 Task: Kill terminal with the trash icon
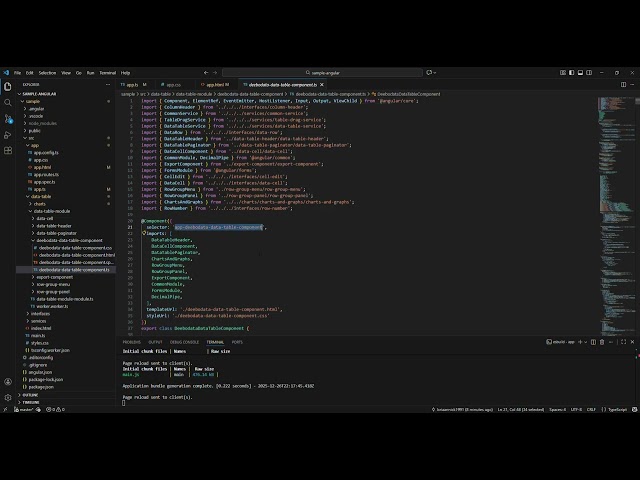click(602, 342)
